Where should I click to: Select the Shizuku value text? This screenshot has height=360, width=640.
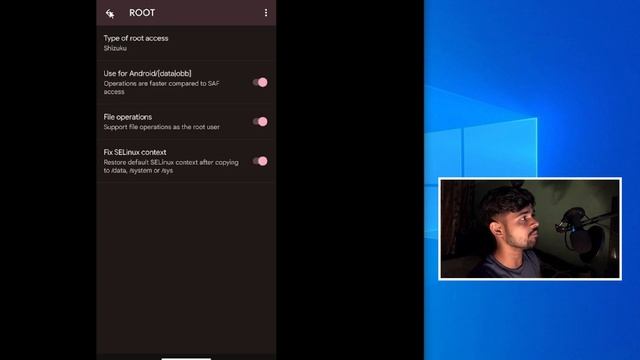coord(115,48)
